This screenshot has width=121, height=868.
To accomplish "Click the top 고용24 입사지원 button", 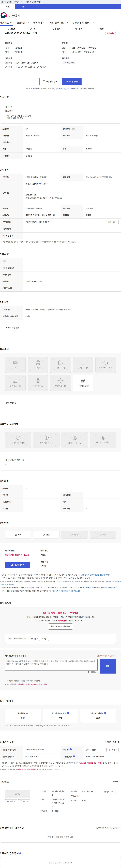I will [72, 82].
